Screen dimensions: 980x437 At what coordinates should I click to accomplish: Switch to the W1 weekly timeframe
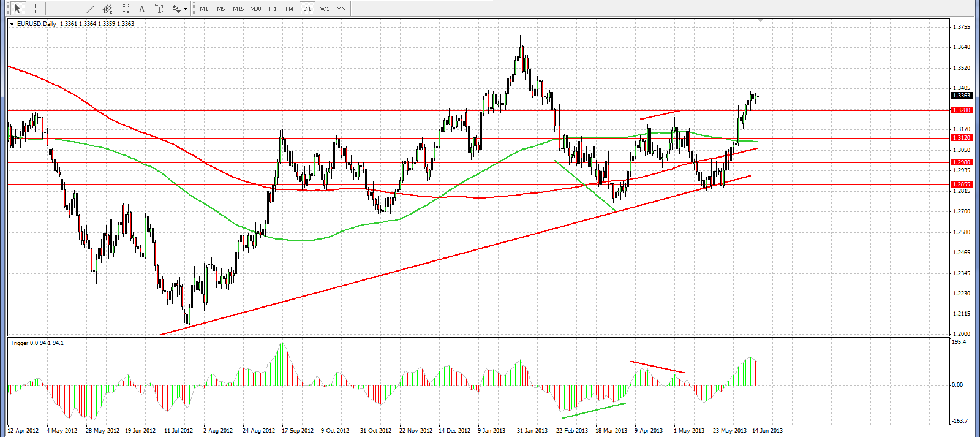tap(325, 9)
